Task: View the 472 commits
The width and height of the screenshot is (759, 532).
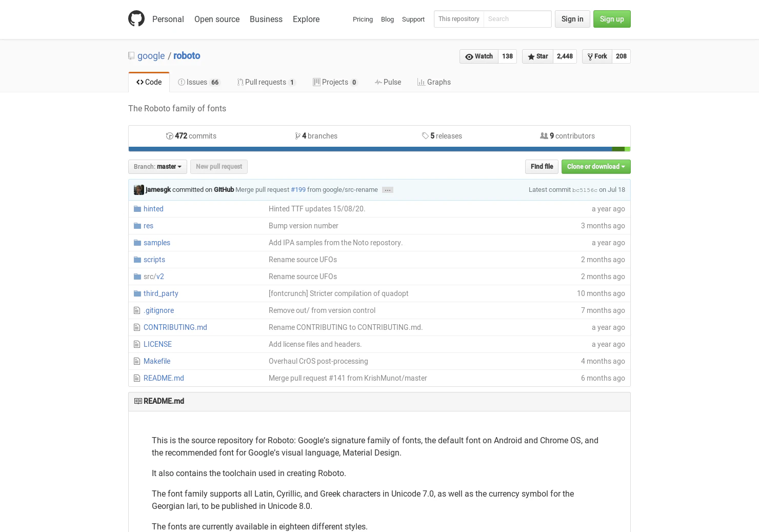Action: pyautogui.click(x=191, y=136)
